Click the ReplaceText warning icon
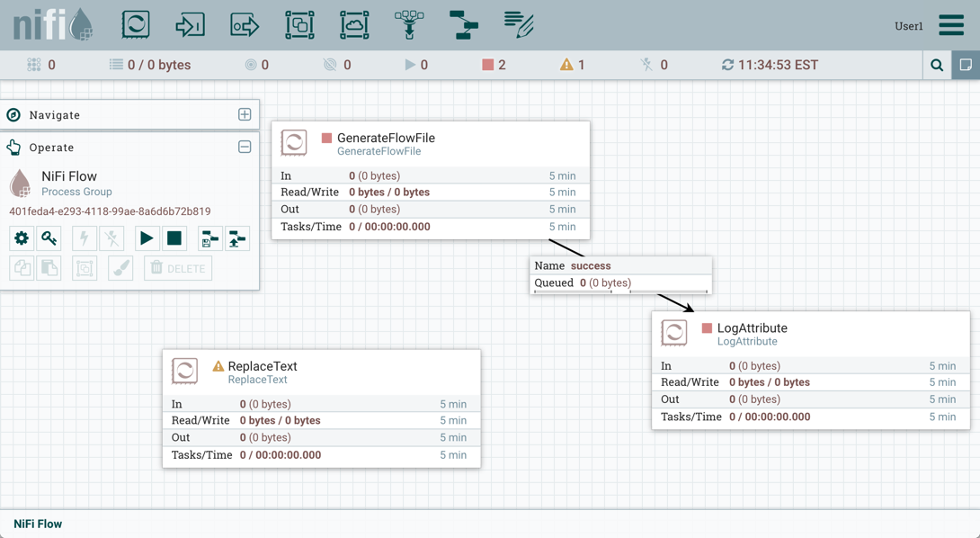 tap(218, 366)
